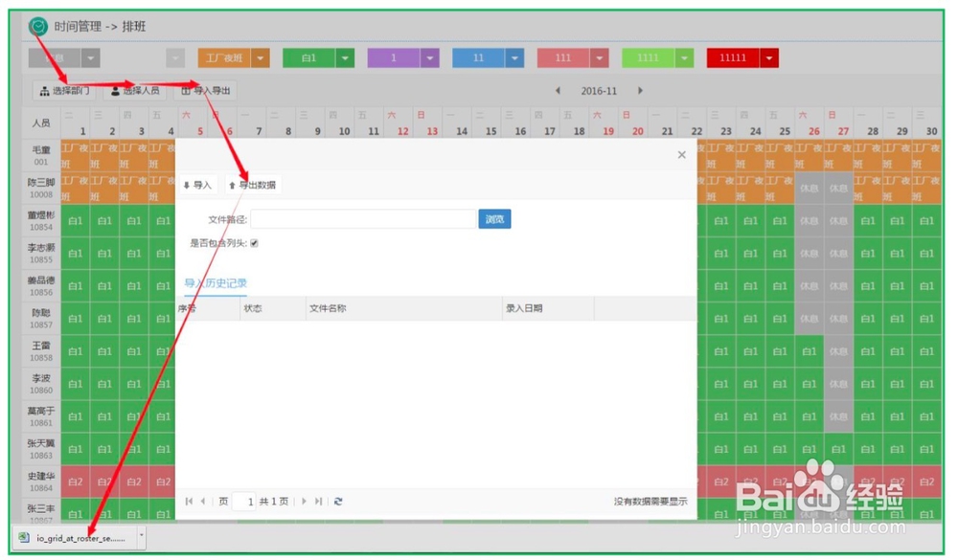Expand the red 11111 shift dropdown arrow
This screenshot has height=560, width=958.
tap(769, 58)
